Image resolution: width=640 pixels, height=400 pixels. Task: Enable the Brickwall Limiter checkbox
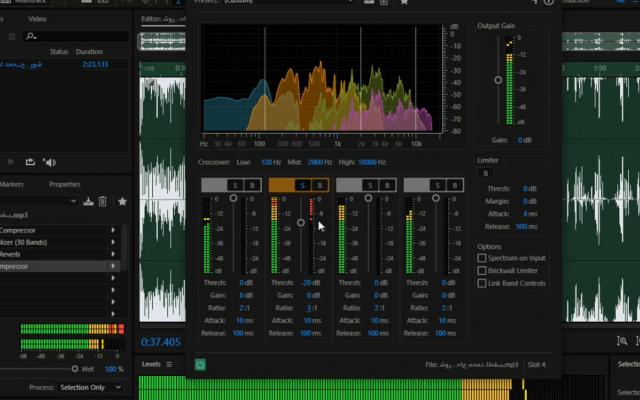pyautogui.click(x=482, y=271)
